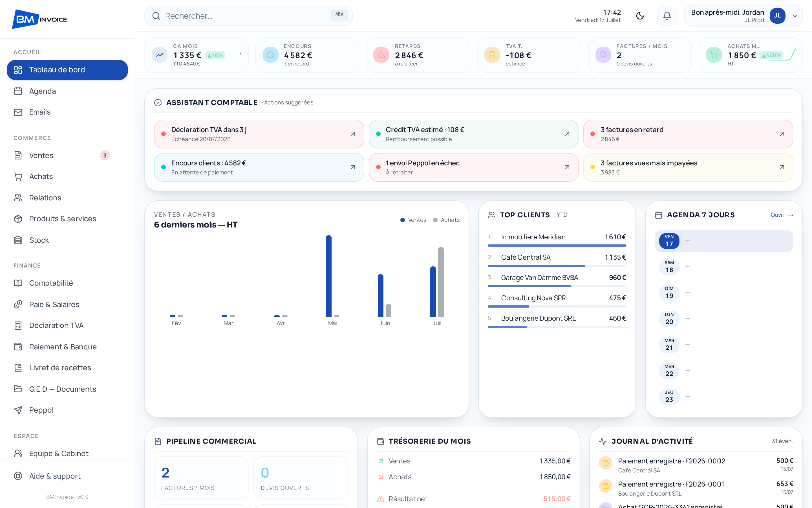Click Consulting Nova SPRL progress bar
The height and width of the screenshot is (508, 812).
tap(557, 306)
